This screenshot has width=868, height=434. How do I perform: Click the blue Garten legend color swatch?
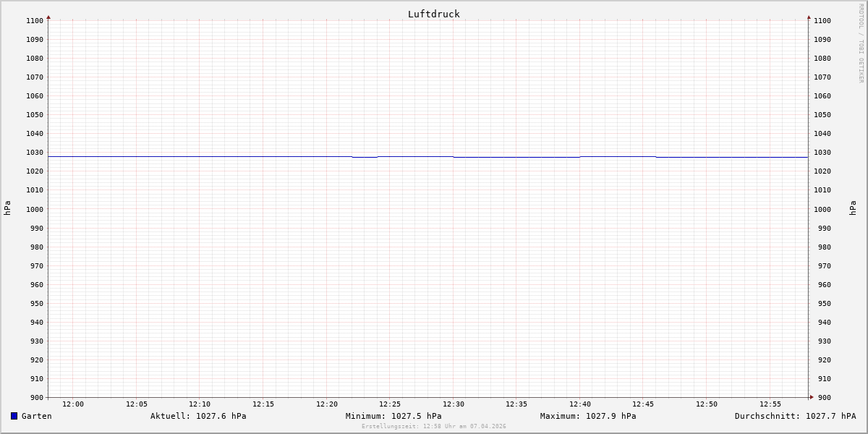coord(14,416)
